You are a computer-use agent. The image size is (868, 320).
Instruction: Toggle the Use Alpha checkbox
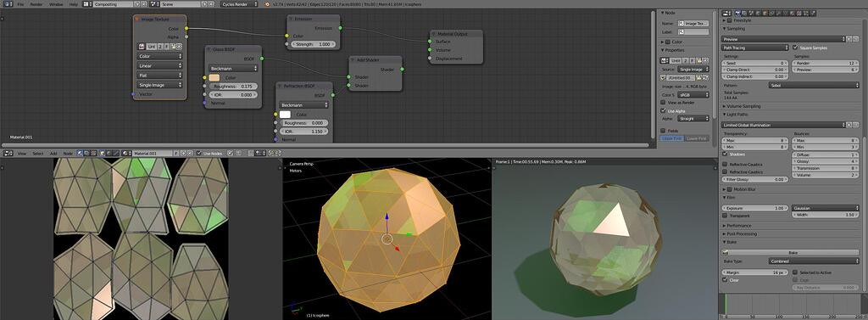click(x=663, y=111)
